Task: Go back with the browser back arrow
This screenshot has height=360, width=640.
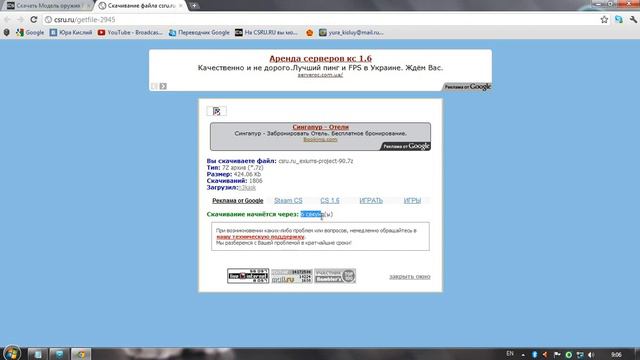Action: [7, 20]
